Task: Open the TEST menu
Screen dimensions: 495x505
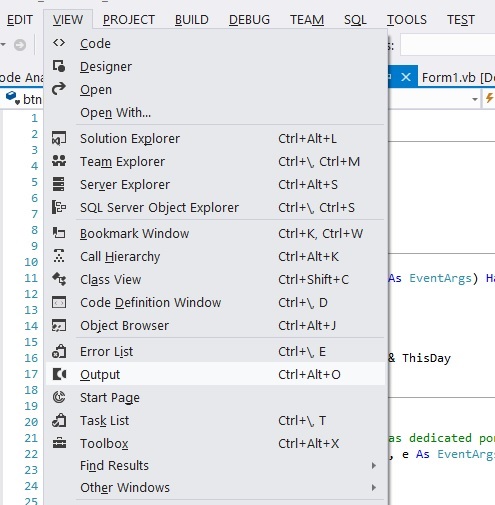Action: [461, 20]
